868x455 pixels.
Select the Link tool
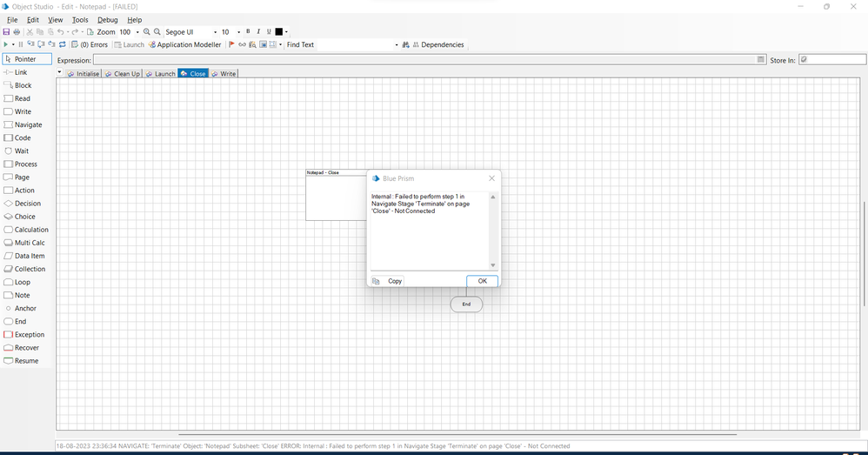coord(16,72)
